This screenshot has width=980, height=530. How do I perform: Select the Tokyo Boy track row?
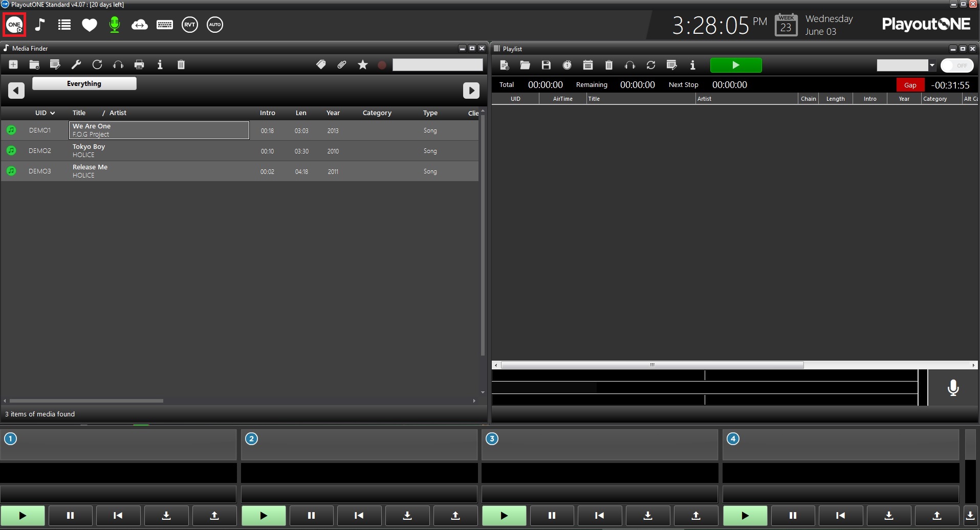[x=159, y=151]
